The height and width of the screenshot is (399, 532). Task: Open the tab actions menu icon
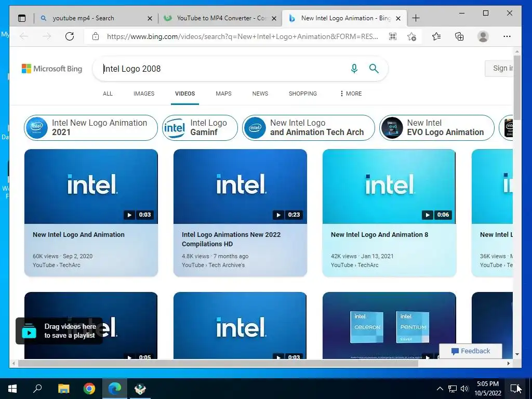coord(22,18)
